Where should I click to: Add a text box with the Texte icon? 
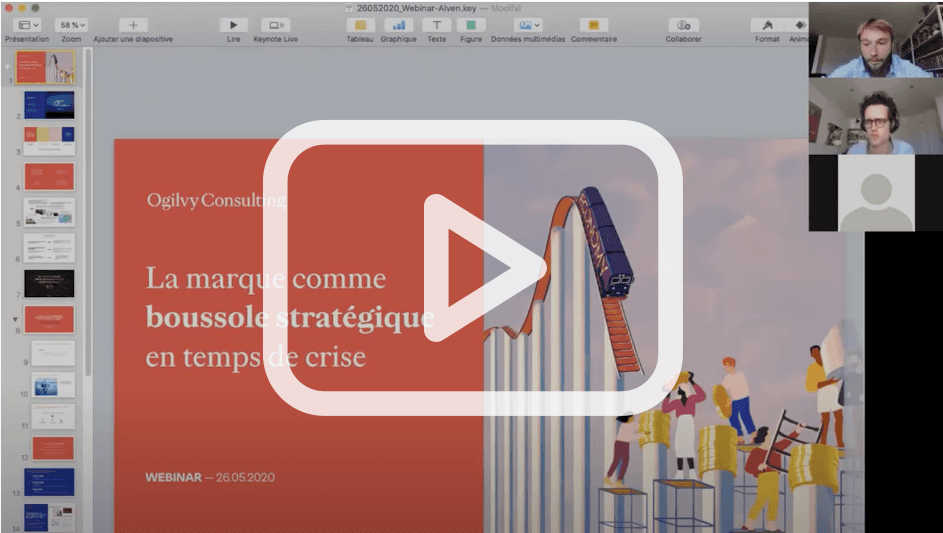[437, 25]
